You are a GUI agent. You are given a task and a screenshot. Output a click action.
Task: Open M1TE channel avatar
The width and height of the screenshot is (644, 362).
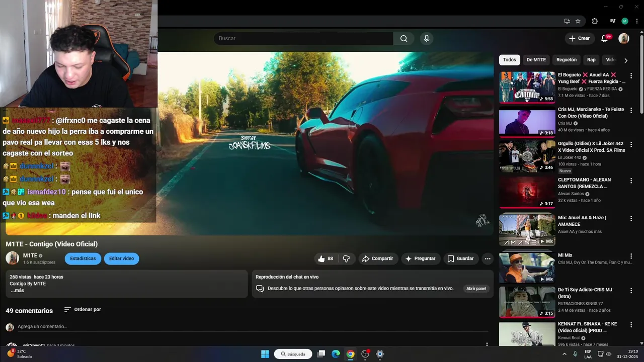click(x=13, y=258)
